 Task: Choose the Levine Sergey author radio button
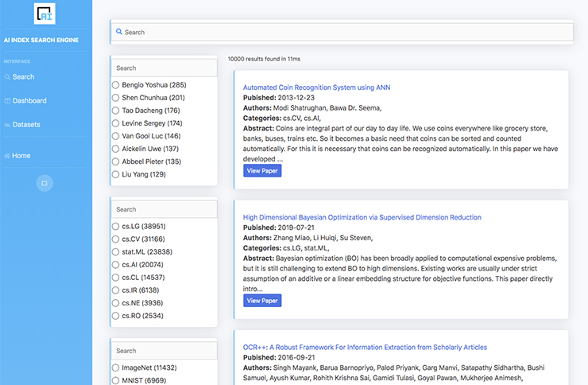116,123
